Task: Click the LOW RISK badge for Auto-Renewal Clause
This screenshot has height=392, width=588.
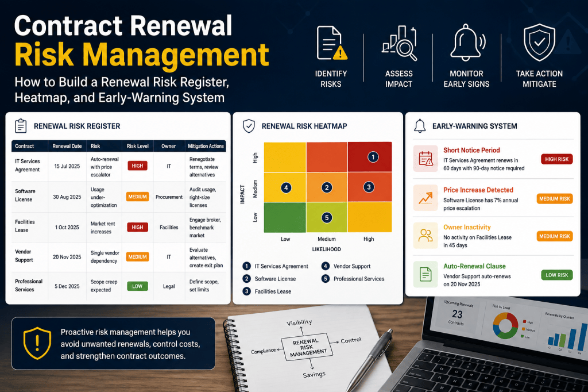Action: pos(556,275)
